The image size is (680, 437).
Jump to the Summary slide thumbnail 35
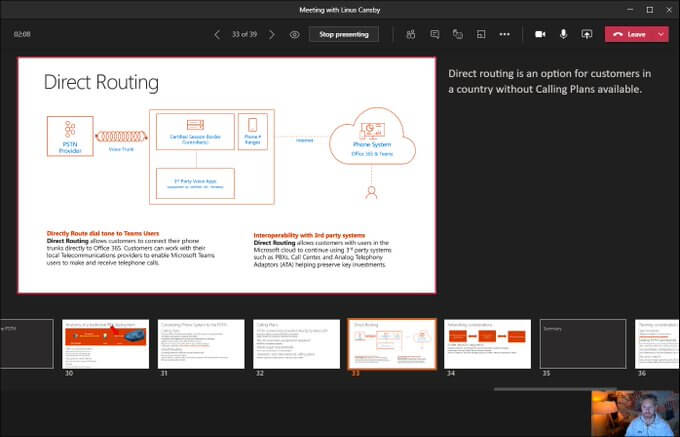click(583, 344)
